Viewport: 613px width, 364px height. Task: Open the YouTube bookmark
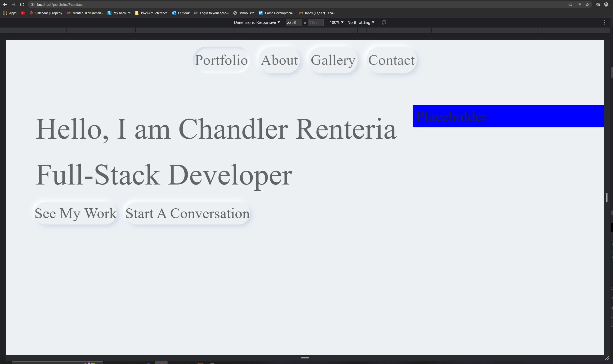[x=23, y=13]
